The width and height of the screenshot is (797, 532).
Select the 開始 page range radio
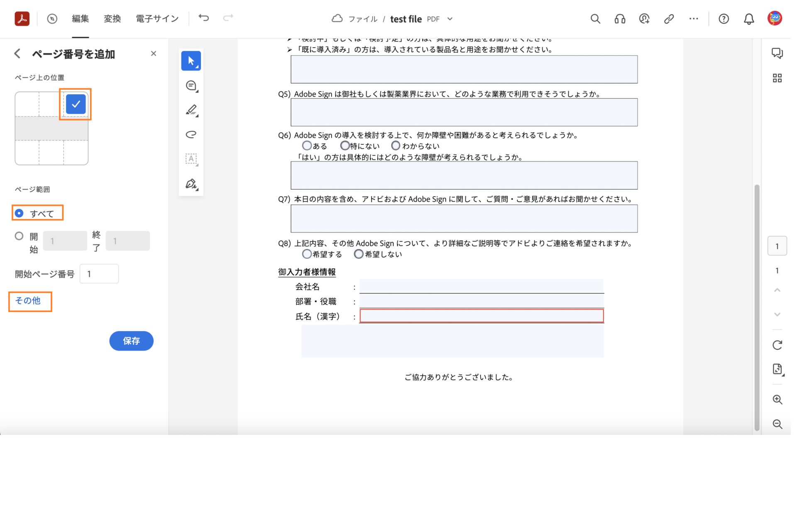click(19, 236)
